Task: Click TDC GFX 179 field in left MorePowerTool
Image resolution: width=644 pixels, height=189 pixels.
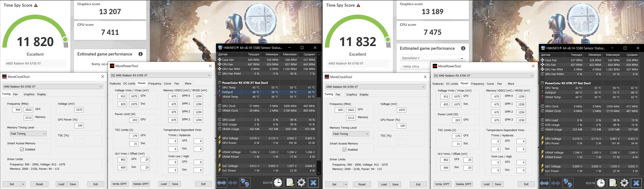Action: tap(134, 136)
